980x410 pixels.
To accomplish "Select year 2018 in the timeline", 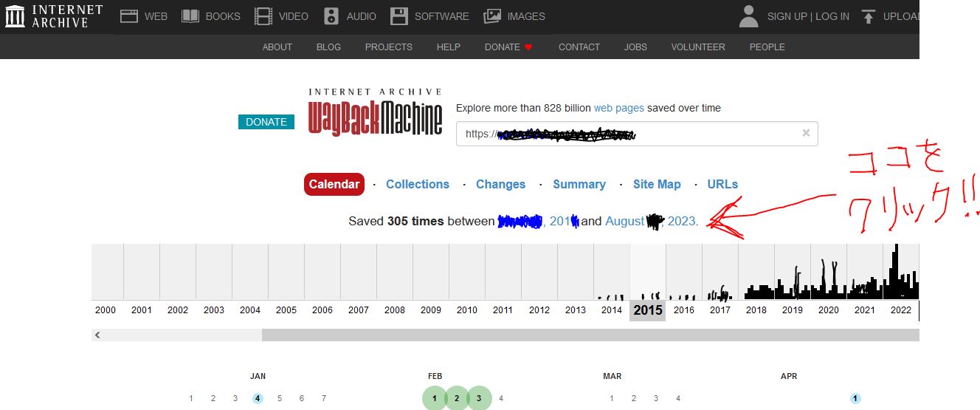I will tap(756, 310).
